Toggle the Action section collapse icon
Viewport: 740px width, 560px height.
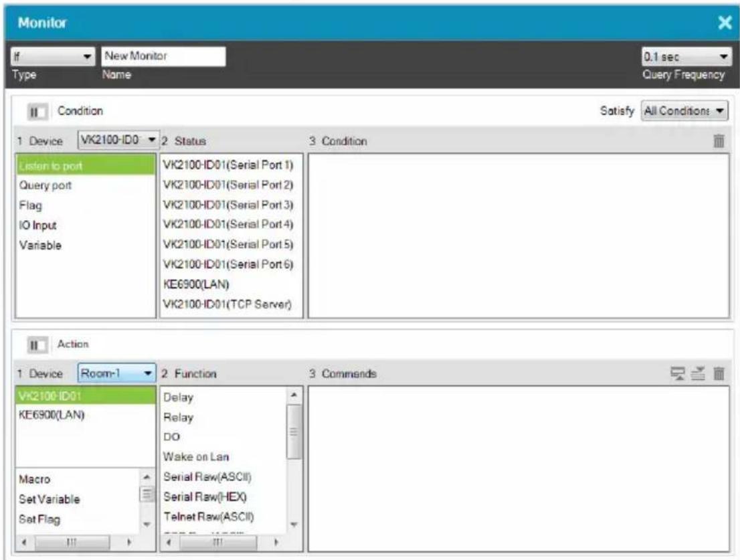37,345
